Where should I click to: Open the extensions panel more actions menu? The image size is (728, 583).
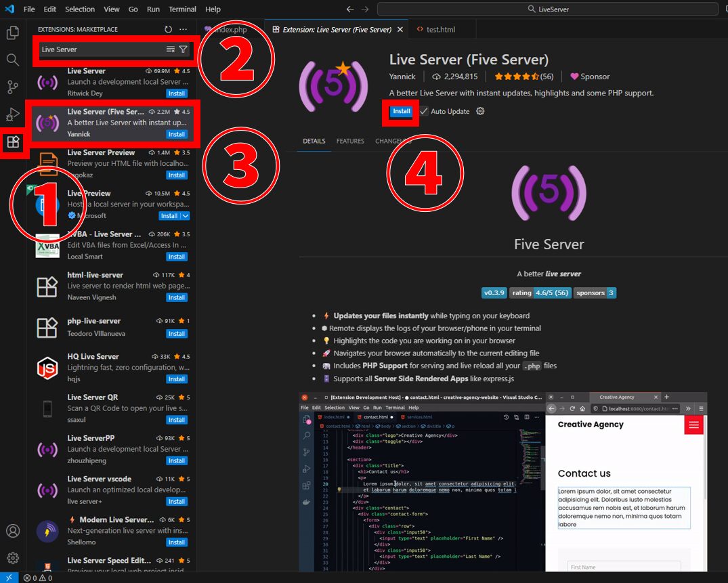[x=183, y=29]
